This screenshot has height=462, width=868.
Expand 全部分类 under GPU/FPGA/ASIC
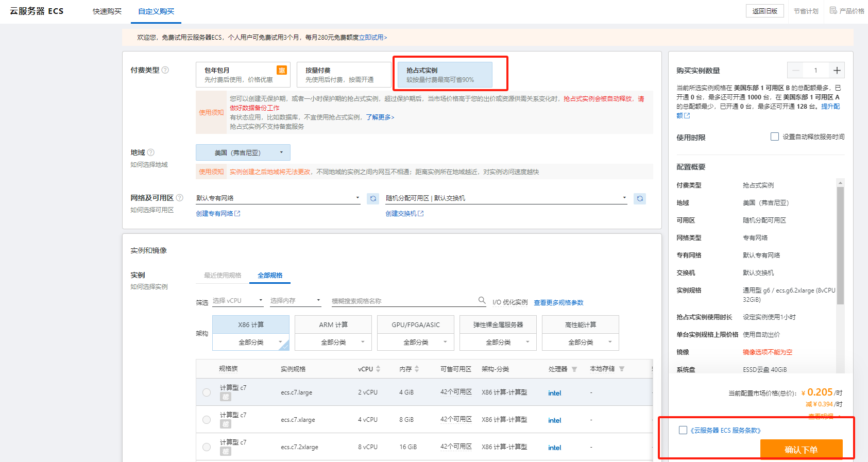pyautogui.click(x=416, y=342)
